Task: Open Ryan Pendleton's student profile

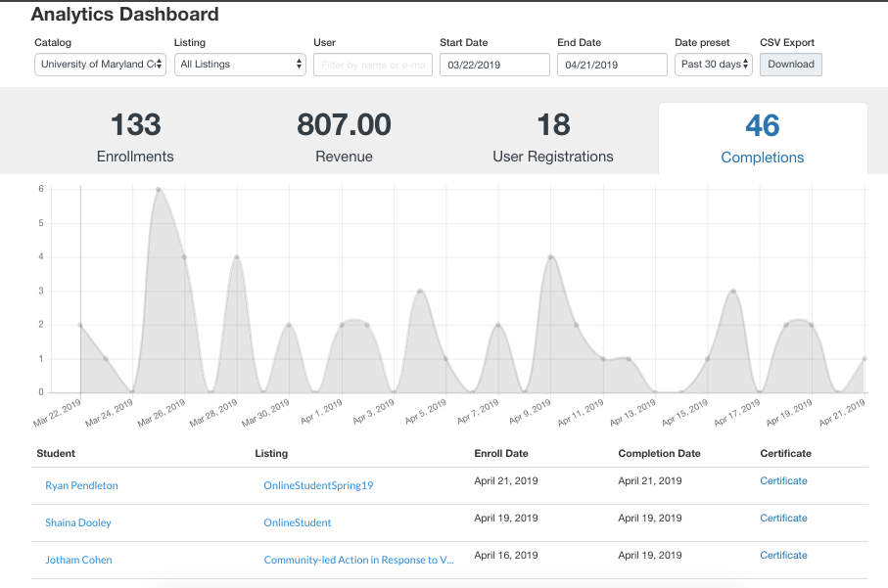Action: point(81,485)
